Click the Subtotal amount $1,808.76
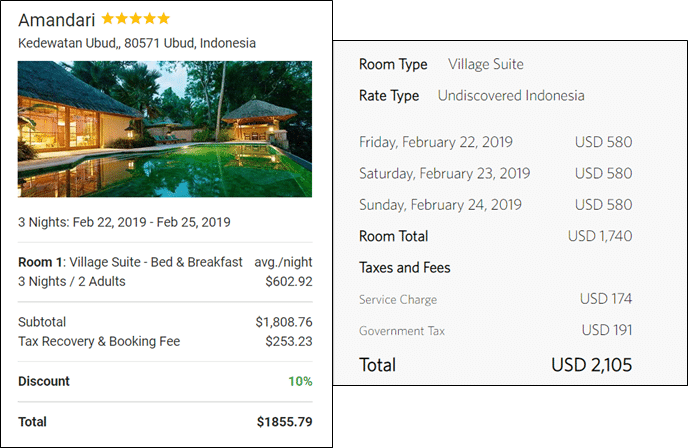688x448 pixels. [x=283, y=322]
